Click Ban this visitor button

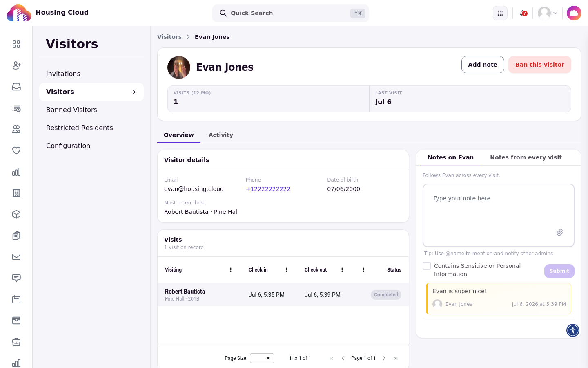(x=540, y=65)
